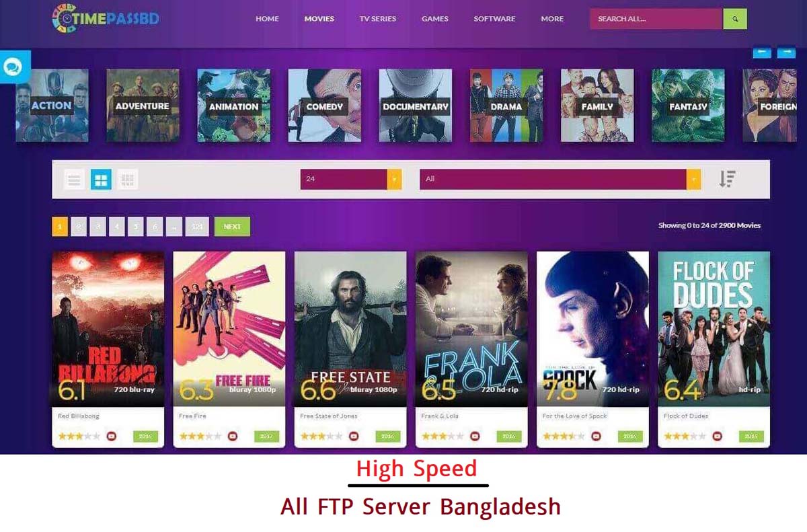Screen dimensions: 807x532
Task: Switch to list view layout icon
Action: pyautogui.click(x=74, y=180)
